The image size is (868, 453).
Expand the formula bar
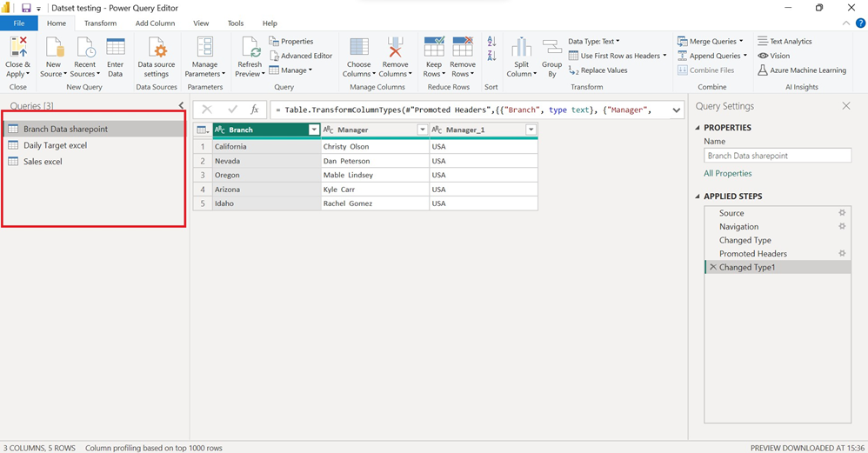point(677,110)
